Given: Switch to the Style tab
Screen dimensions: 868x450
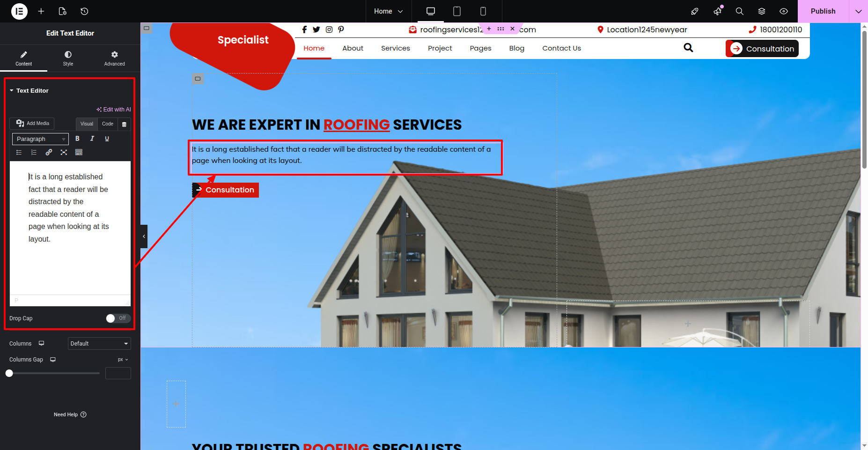Looking at the screenshot, I should point(68,59).
